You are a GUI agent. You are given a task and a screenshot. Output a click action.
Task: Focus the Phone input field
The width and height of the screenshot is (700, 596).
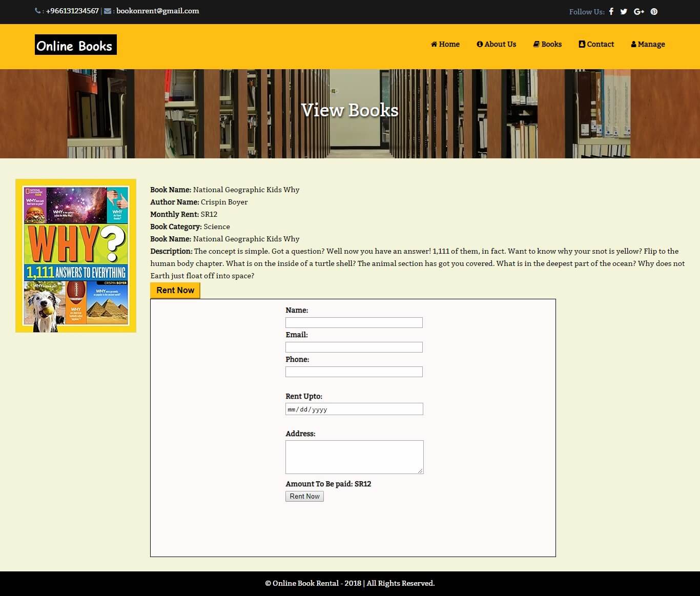coord(354,372)
